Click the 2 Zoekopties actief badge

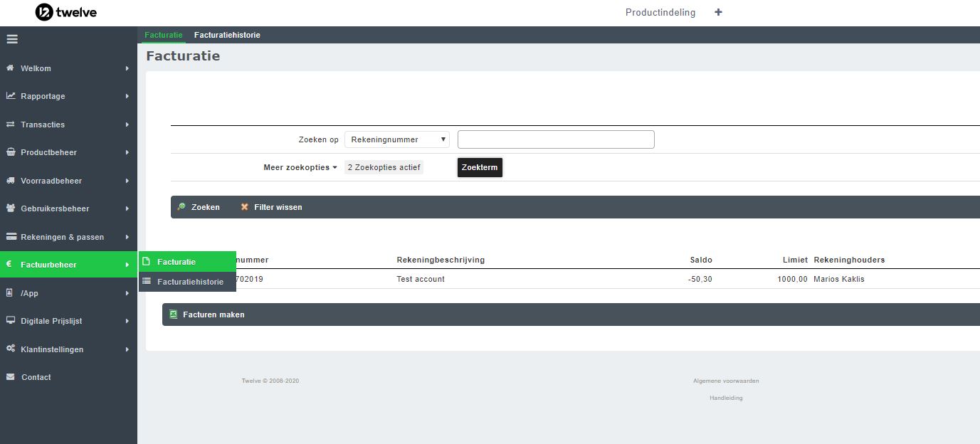(x=384, y=168)
